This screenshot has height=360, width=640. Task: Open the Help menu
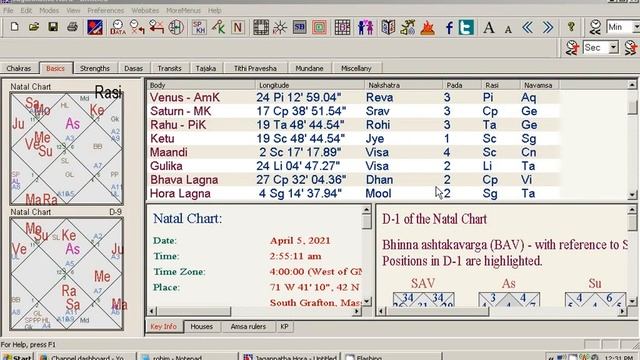[214, 11]
